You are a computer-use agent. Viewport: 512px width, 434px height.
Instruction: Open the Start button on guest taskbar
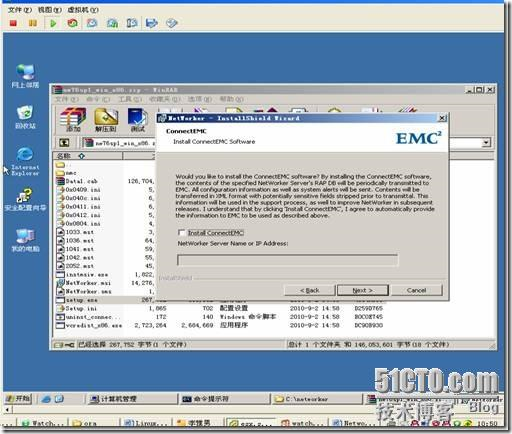coord(18,398)
